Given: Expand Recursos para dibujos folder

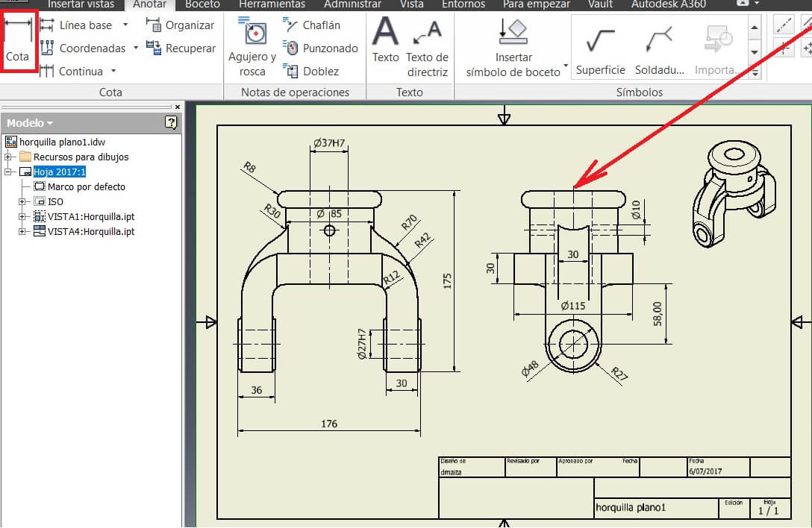Looking at the screenshot, I should point(7,157).
